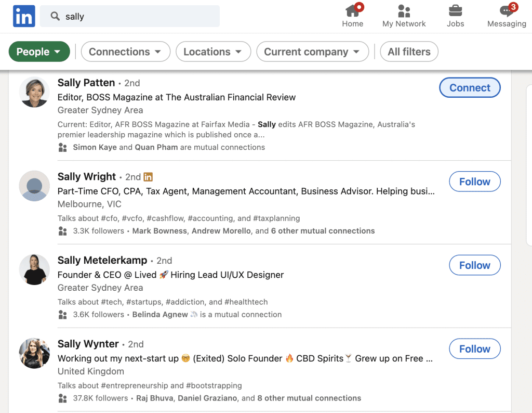Click Home label in navigation
The image size is (532, 413).
353,24
